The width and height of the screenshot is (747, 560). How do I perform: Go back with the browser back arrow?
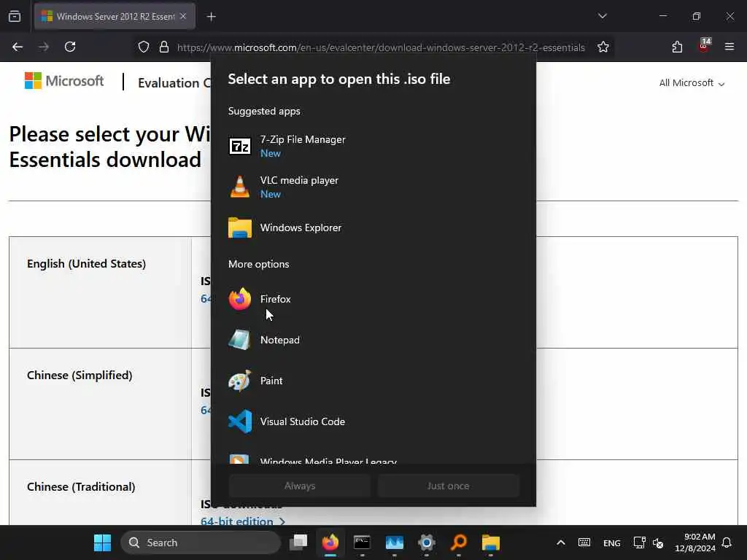coord(18,47)
